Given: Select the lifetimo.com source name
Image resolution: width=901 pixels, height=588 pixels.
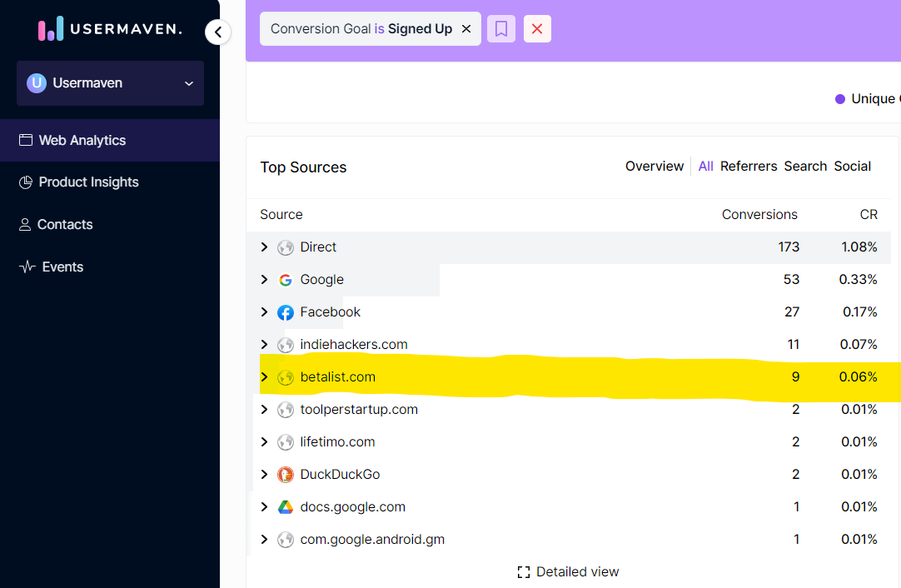Looking at the screenshot, I should [337, 442].
